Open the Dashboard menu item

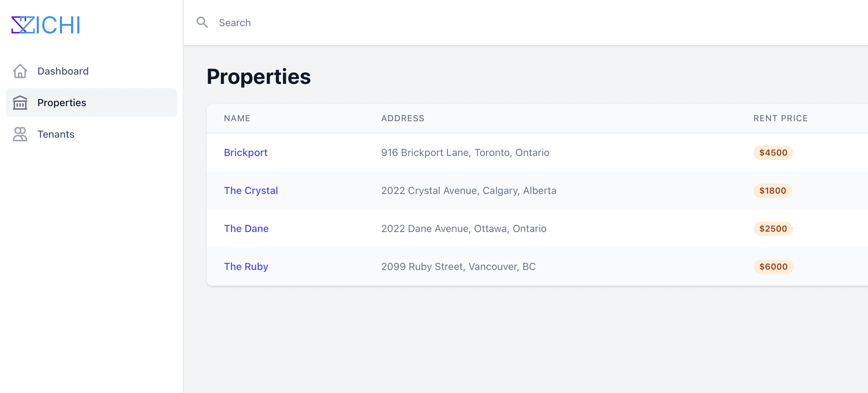(x=63, y=71)
